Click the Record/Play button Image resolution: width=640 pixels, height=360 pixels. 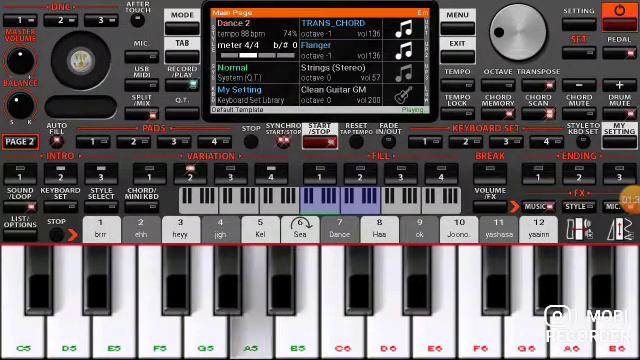pos(182,85)
